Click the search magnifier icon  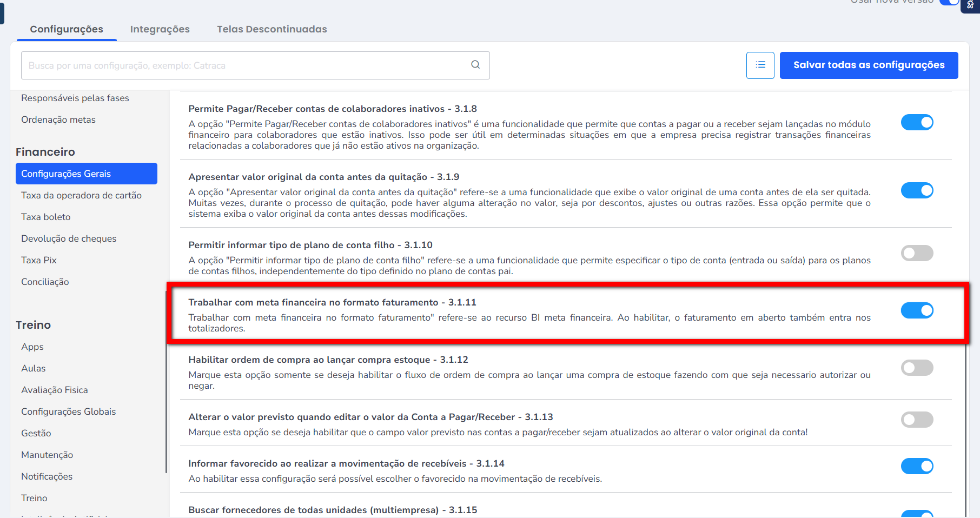click(475, 65)
